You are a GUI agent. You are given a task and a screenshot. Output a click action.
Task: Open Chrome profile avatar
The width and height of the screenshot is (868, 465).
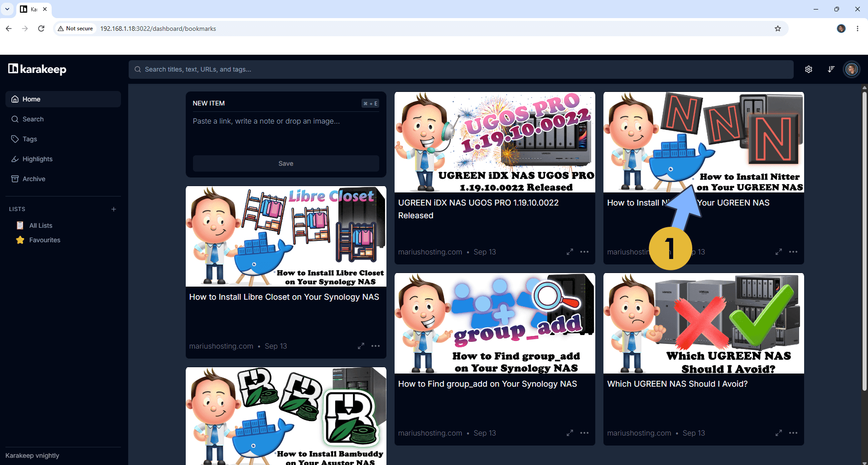point(841,29)
